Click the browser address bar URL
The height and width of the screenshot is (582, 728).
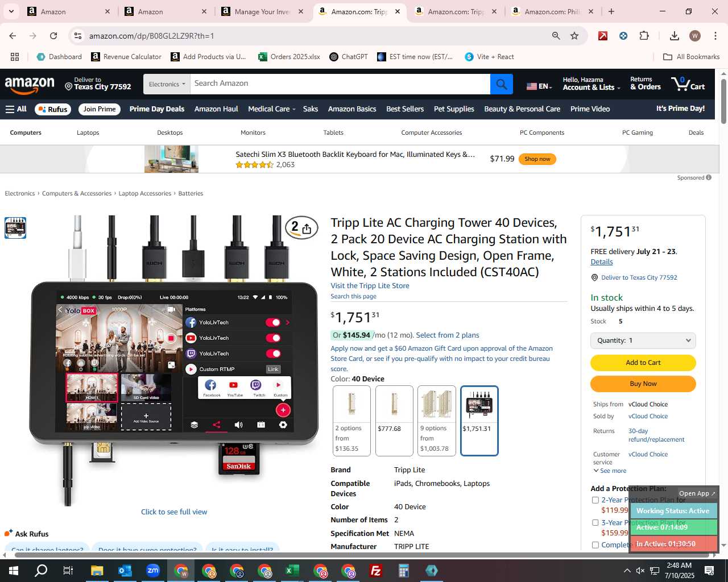point(151,36)
